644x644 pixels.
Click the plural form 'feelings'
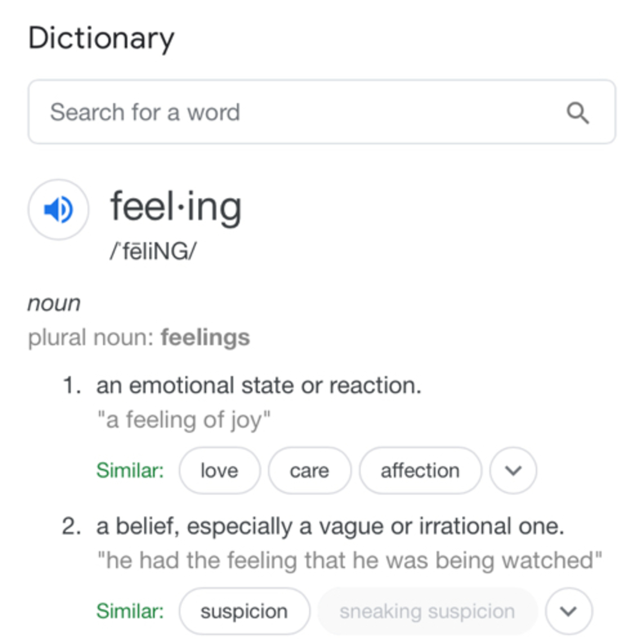click(x=205, y=337)
